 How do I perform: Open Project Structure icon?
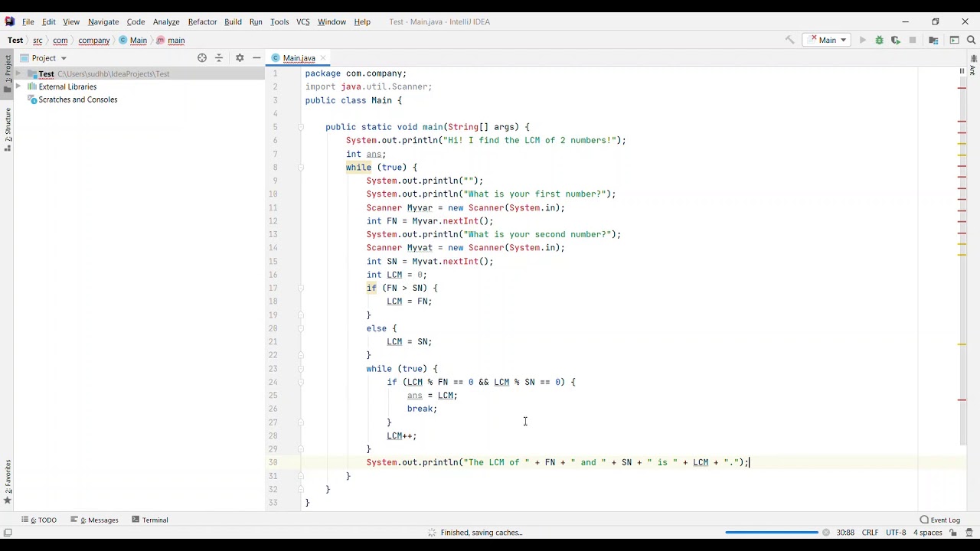click(x=934, y=40)
